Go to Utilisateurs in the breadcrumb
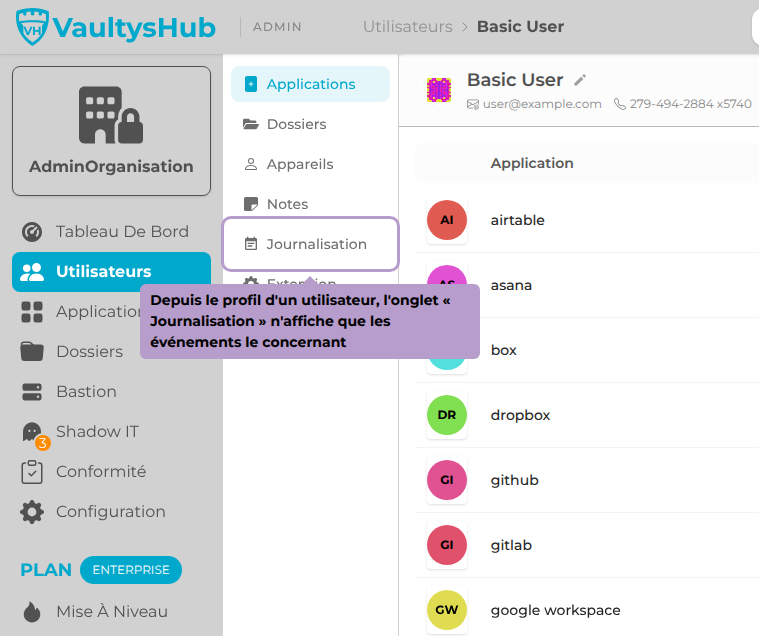The width and height of the screenshot is (759, 636). (x=408, y=27)
